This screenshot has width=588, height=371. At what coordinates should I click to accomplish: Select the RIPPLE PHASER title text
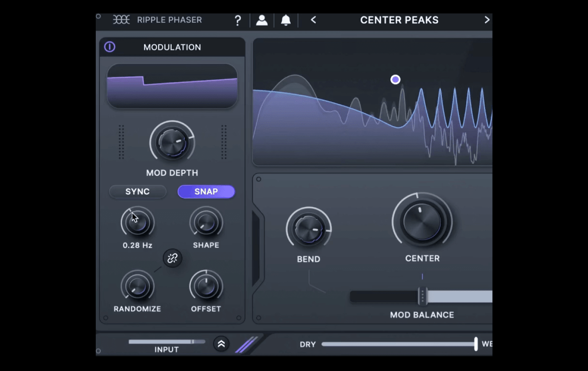point(169,20)
